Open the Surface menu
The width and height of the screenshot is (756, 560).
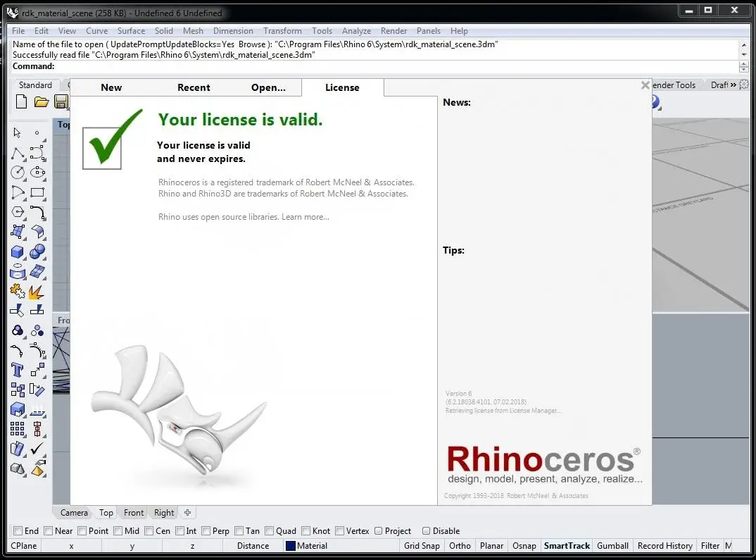pos(131,31)
